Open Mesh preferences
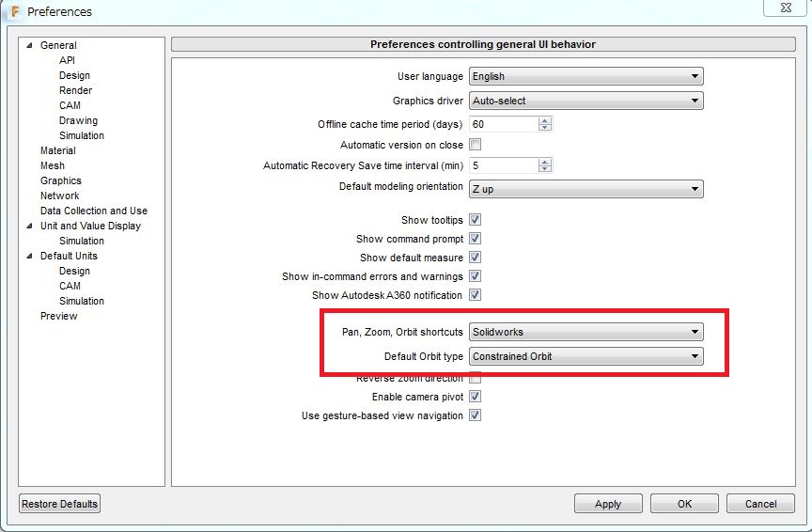 pyautogui.click(x=53, y=165)
